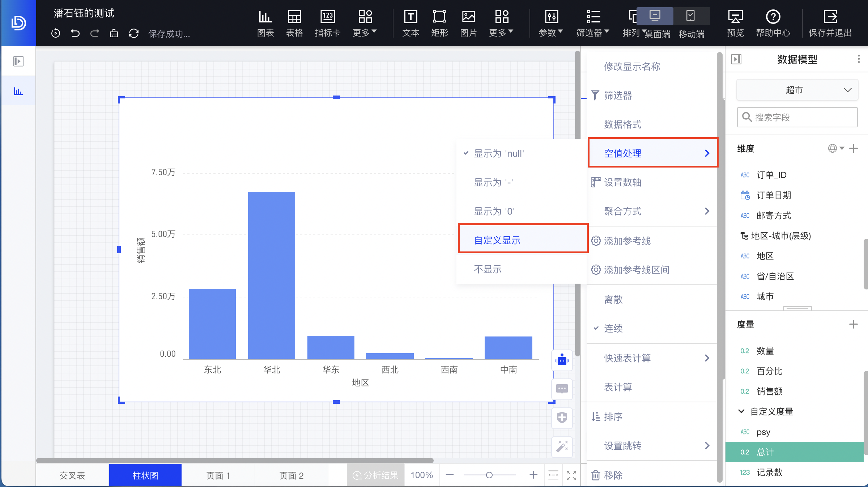Open the 超市 data source dropdown
Image resolution: width=868 pixels, height=487 pixels.
click(797, 90)
